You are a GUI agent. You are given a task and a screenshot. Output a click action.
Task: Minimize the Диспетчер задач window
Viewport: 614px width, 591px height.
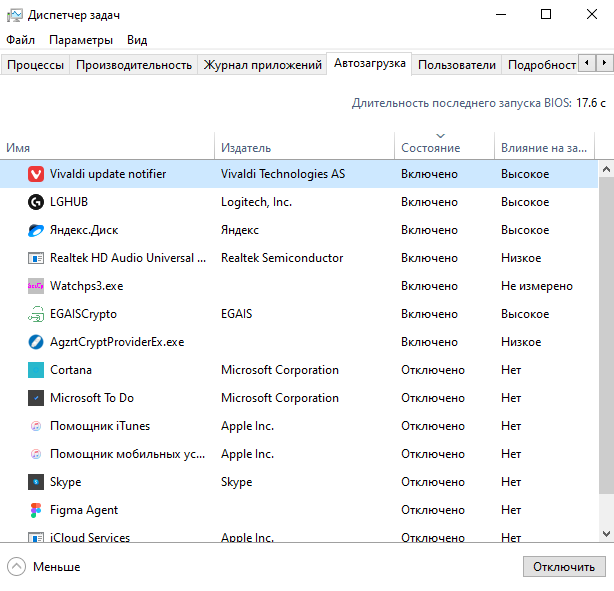pos(501,15)
